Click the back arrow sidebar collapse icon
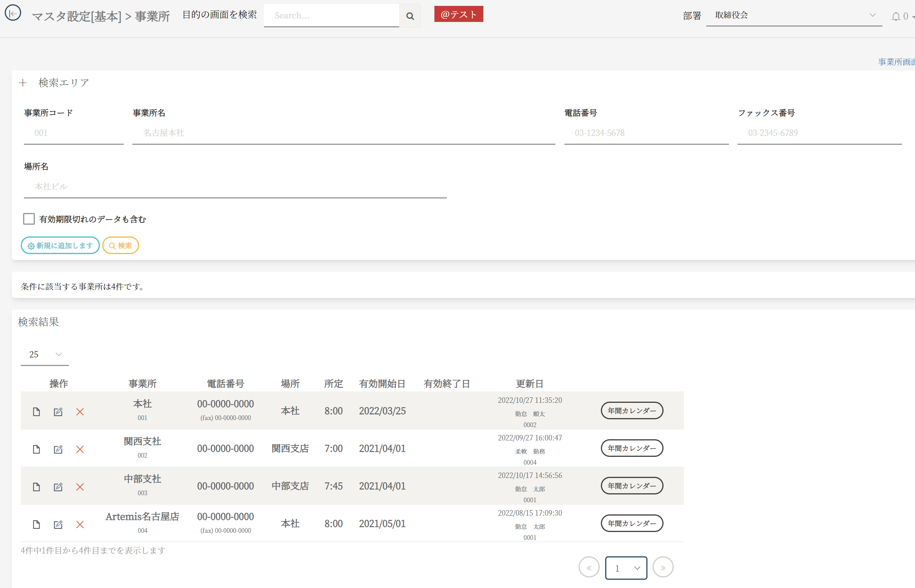The height and width of the screenshot is (588, 915). 13,13
